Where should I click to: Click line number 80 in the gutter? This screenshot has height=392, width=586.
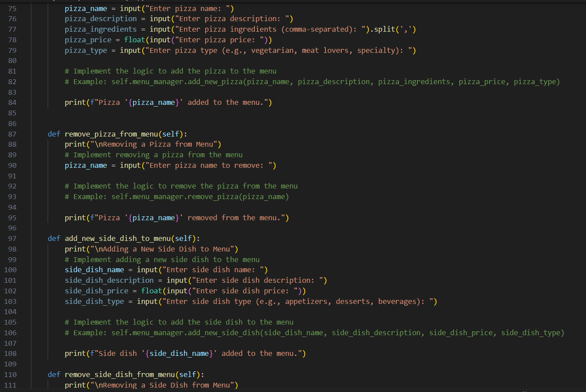(12, 60)
